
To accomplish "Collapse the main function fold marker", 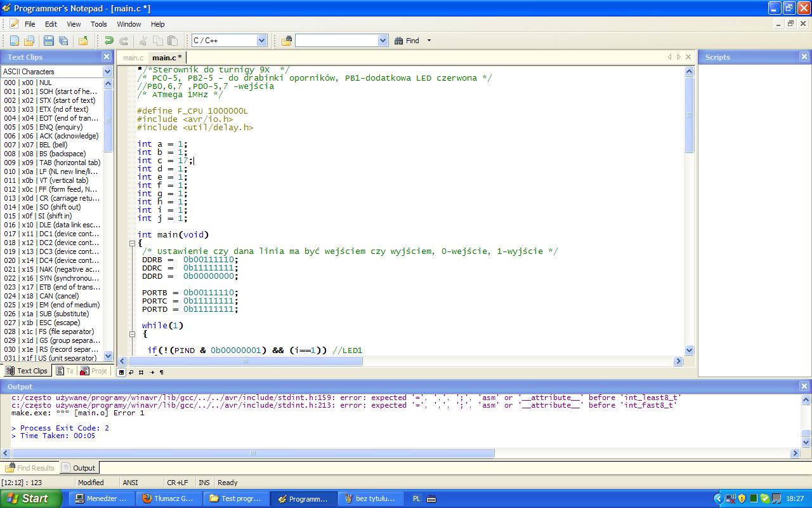I will pyautogui.click(x=132, y=243).
